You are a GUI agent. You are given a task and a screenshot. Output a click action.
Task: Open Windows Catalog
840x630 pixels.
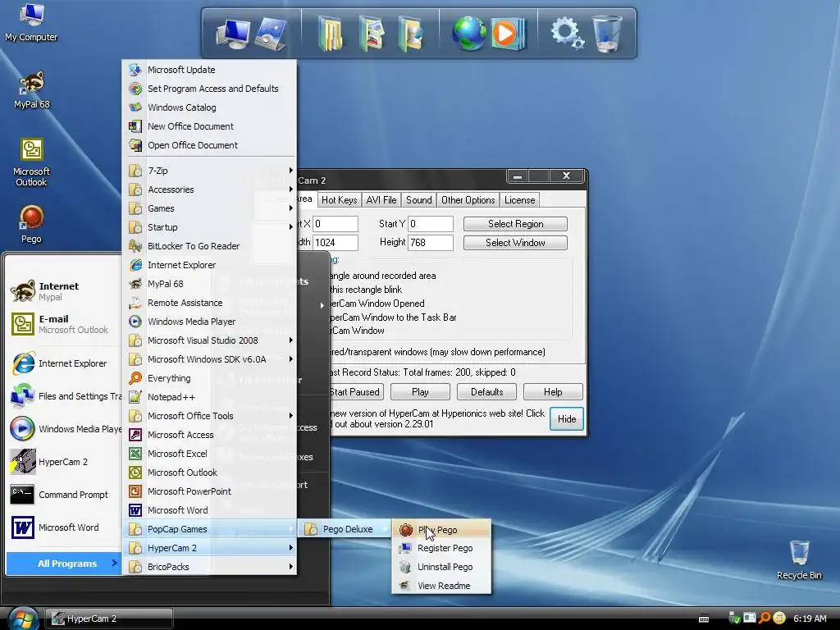(x=210, y=107)
